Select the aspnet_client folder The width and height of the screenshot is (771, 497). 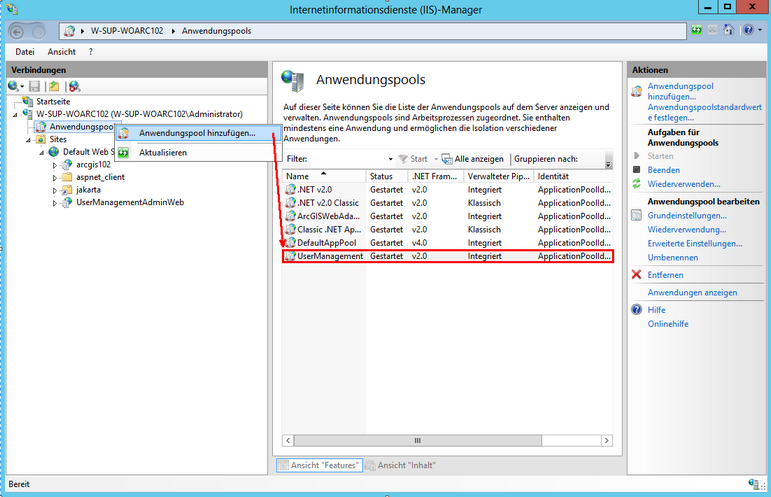coord(100,177)
